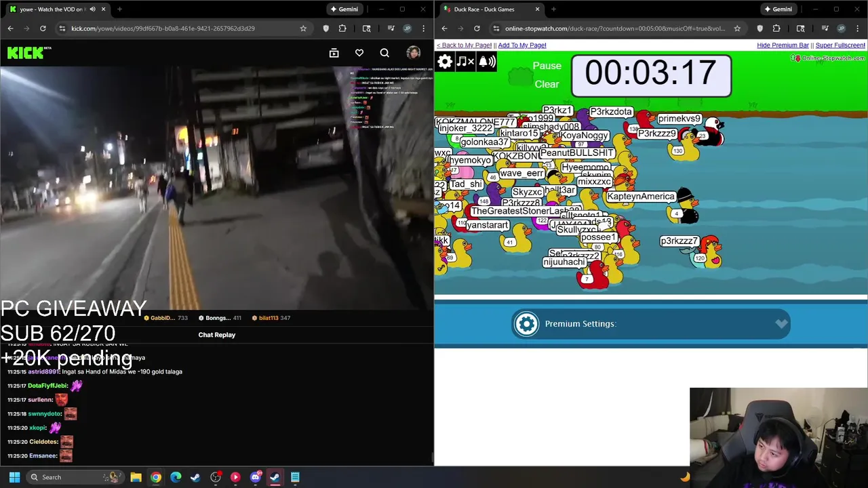Bookmark the Kick page with star
The height and width of the screenshot is (488, 868).
(x=303, y=28)
